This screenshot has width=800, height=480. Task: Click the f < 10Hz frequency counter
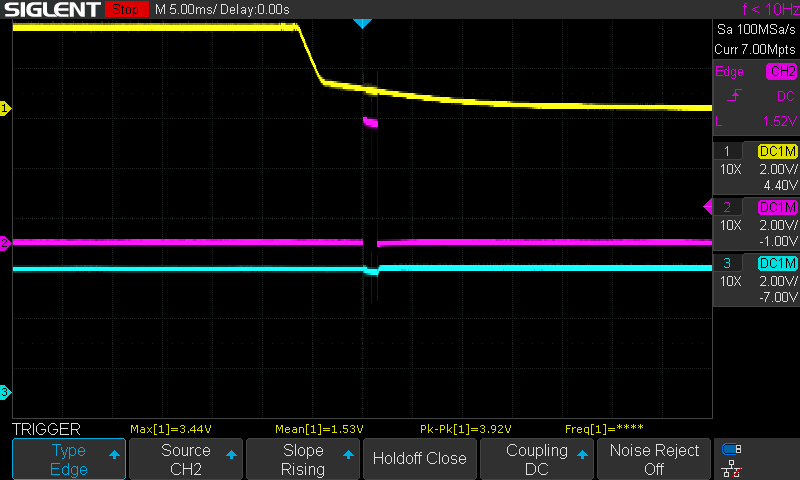[x=770, y=9]
